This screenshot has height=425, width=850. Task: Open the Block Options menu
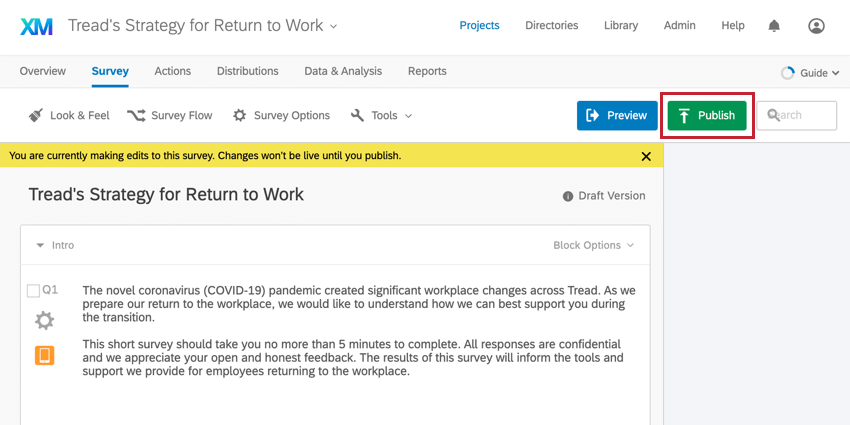[x=593, y=246]
